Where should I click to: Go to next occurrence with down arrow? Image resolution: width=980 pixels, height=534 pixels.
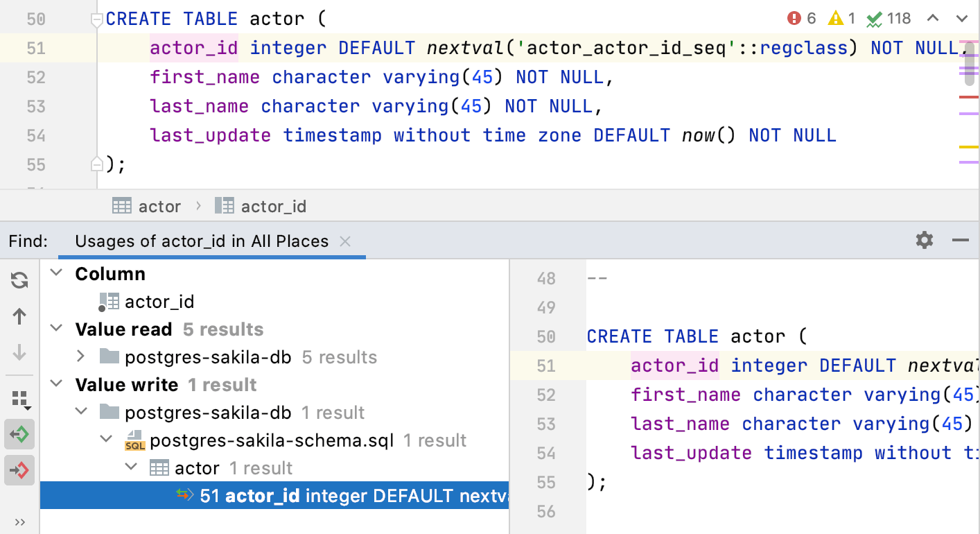tap(19, 352)
